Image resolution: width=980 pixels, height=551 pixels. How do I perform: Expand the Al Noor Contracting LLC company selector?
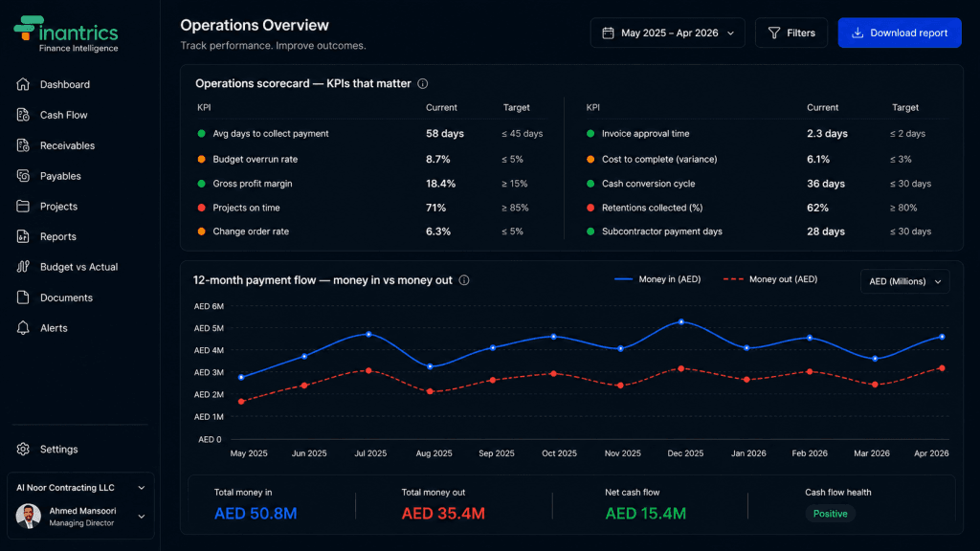[x=80, y=488]
